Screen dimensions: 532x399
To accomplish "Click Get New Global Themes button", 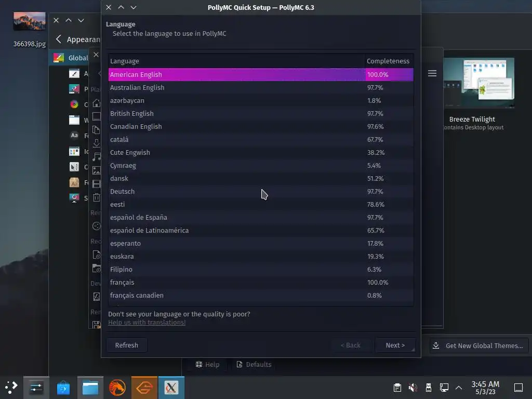I will click(479, 345).
